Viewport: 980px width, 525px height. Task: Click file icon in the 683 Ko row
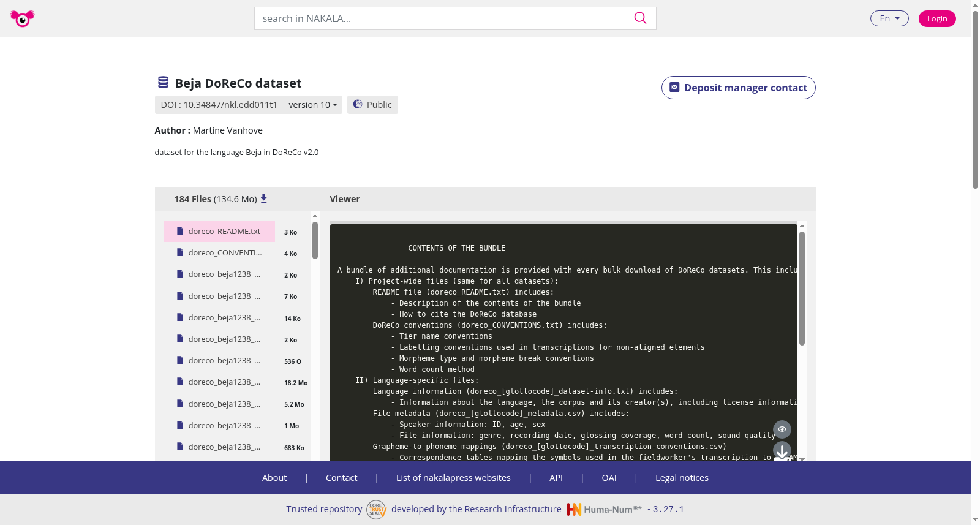click(180, 447)
